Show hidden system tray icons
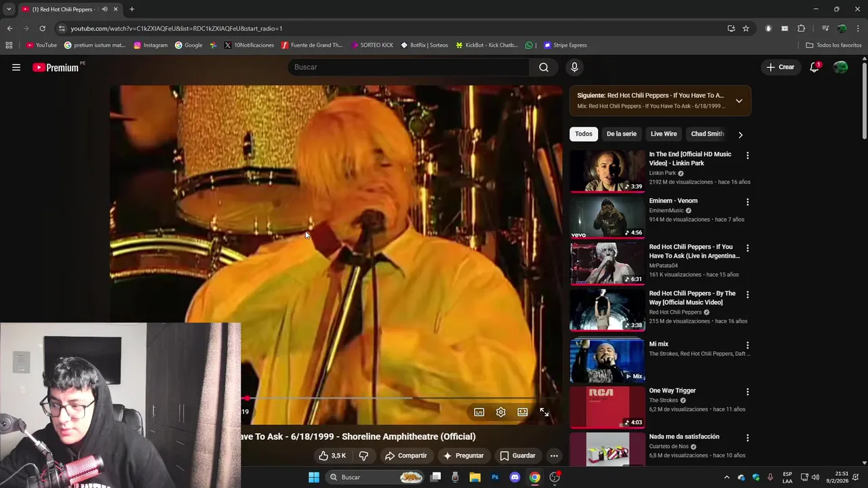 click(727, 477)
